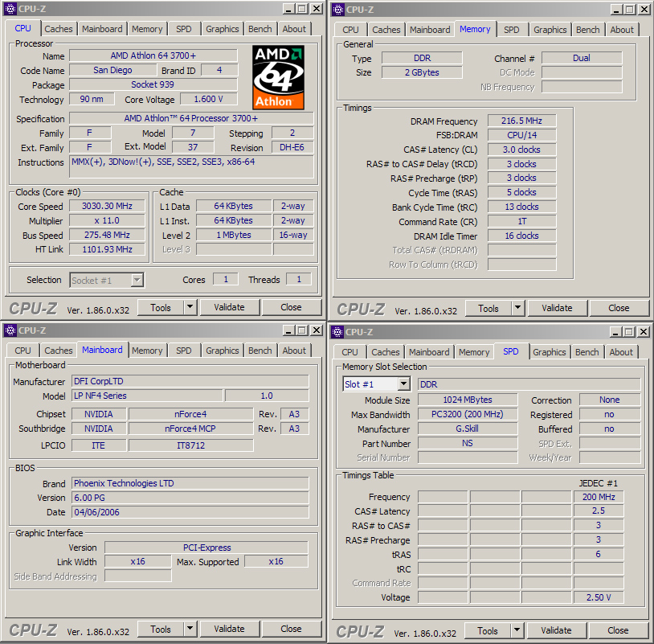This screenshot has width=654, height=644.
Task: Click the Tools button in the SPD window
Action: click(x=488, y=630)
